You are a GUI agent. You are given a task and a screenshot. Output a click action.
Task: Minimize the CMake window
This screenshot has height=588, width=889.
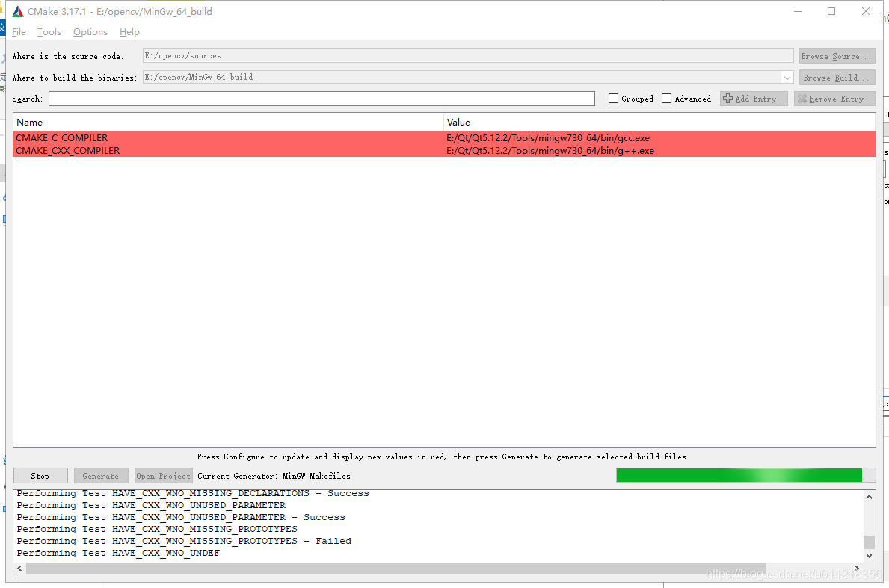(798, 11)
